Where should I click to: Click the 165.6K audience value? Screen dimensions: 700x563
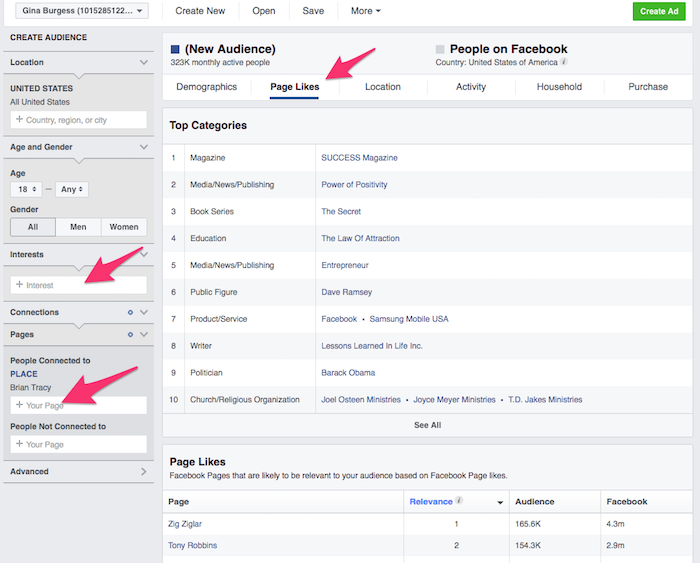coord(528,524)
